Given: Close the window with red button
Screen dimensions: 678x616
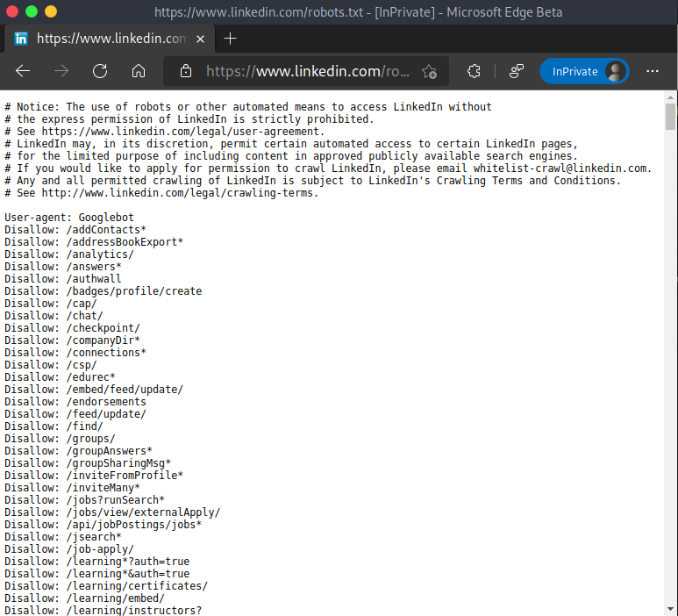Looking at the screenshot, I should pyautogui.click(x=12, y=11).
